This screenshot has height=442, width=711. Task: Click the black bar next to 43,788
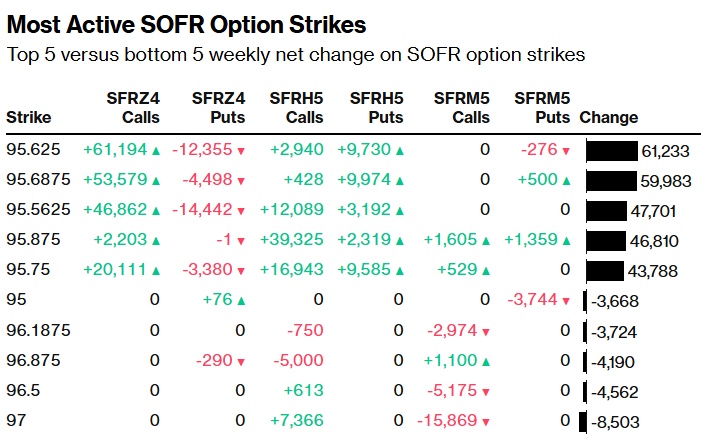click(x=604, y=271)
